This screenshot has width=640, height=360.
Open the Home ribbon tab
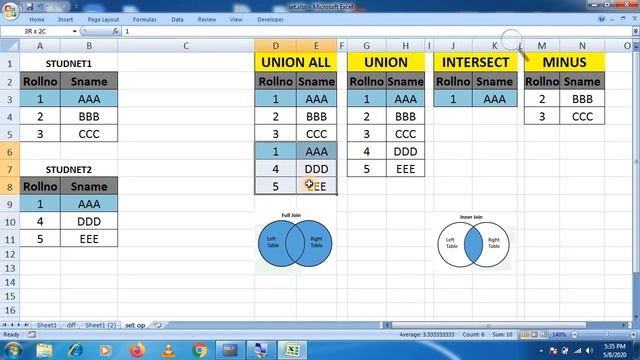tap(37, 20)
